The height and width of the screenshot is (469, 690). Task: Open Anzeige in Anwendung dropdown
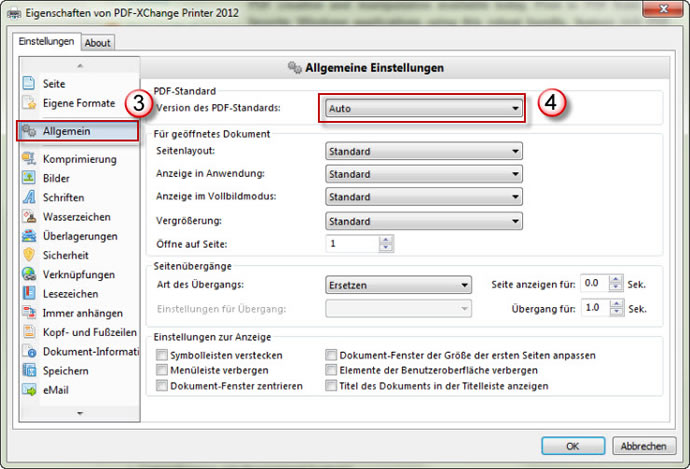click(x=424, y=174)
